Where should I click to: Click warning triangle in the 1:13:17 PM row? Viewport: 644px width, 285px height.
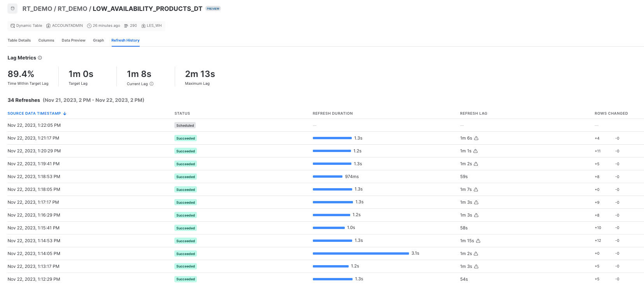(x=476, y=266)
